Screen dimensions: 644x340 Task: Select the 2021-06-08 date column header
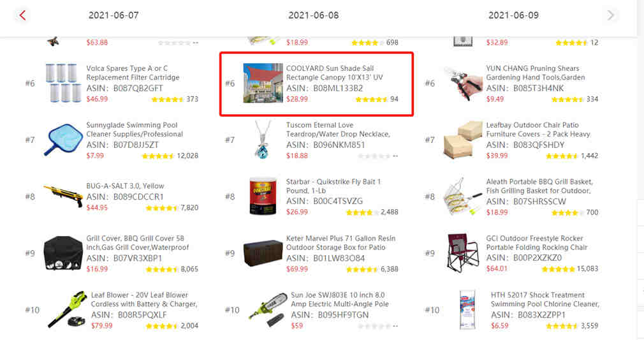(313, 15)
